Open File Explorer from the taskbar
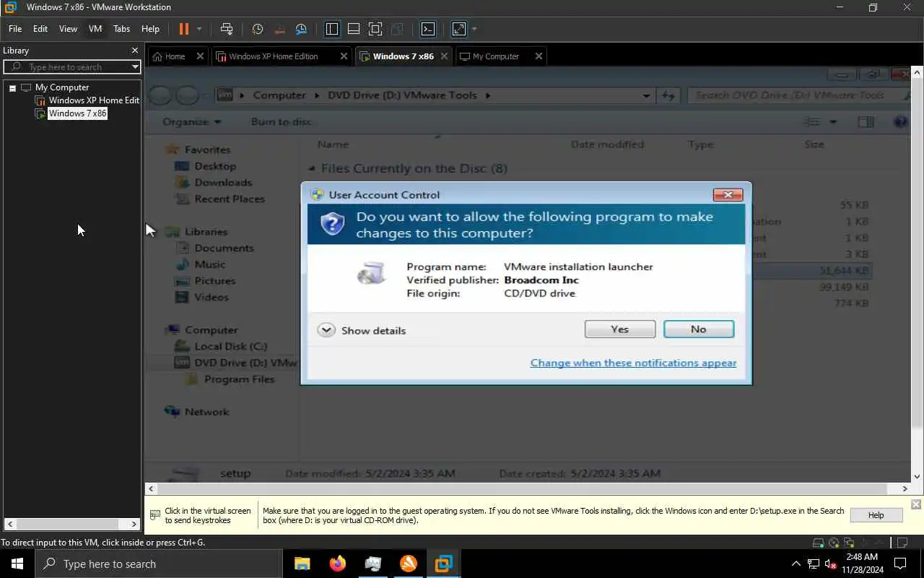924x578 pixels. pos(302,564)
